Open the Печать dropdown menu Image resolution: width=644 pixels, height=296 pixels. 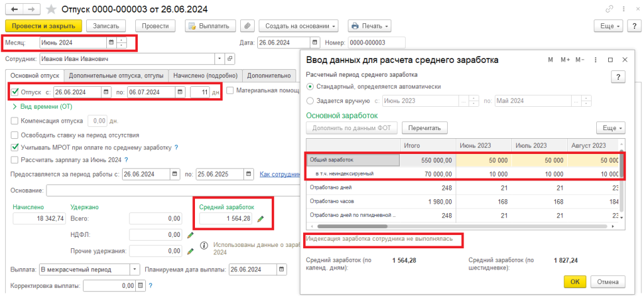(369, 26)
